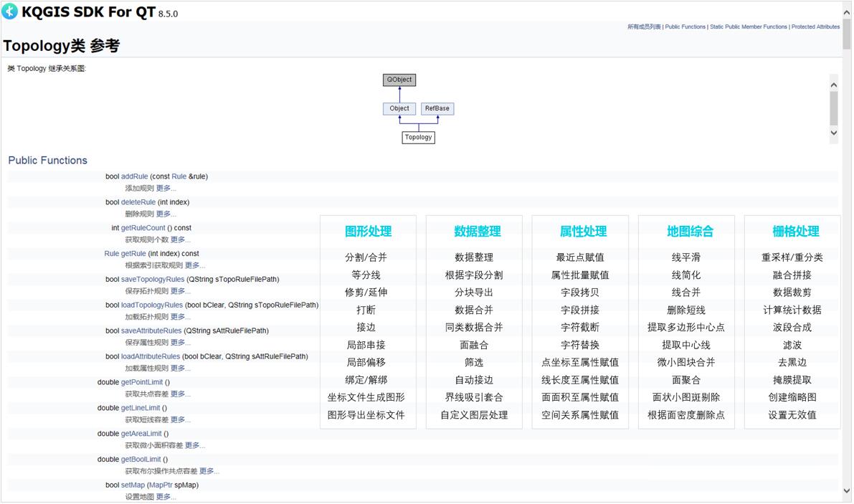Select 图形处理 menu category header

pos(368,232)
